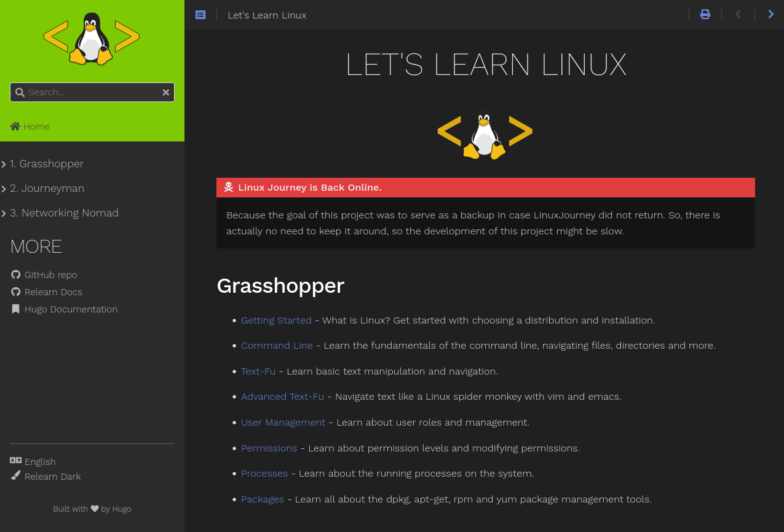
Task: Open the Advanced Text-Fu link
Action: point(282,396)
